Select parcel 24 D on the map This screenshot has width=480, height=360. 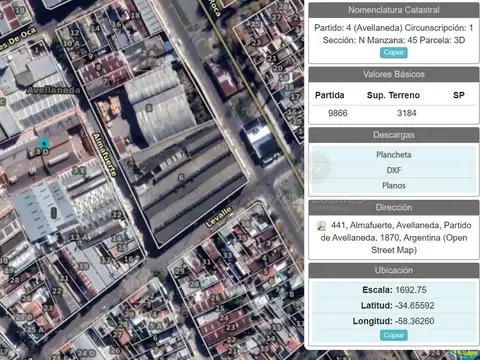click(86, 353)
